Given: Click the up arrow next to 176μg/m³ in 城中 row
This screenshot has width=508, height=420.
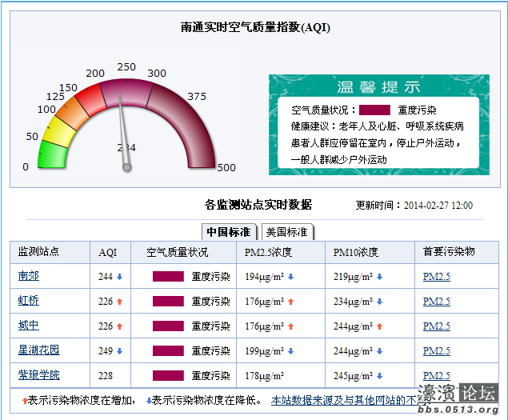Looking at the screenshot, I should pos(290,326).
